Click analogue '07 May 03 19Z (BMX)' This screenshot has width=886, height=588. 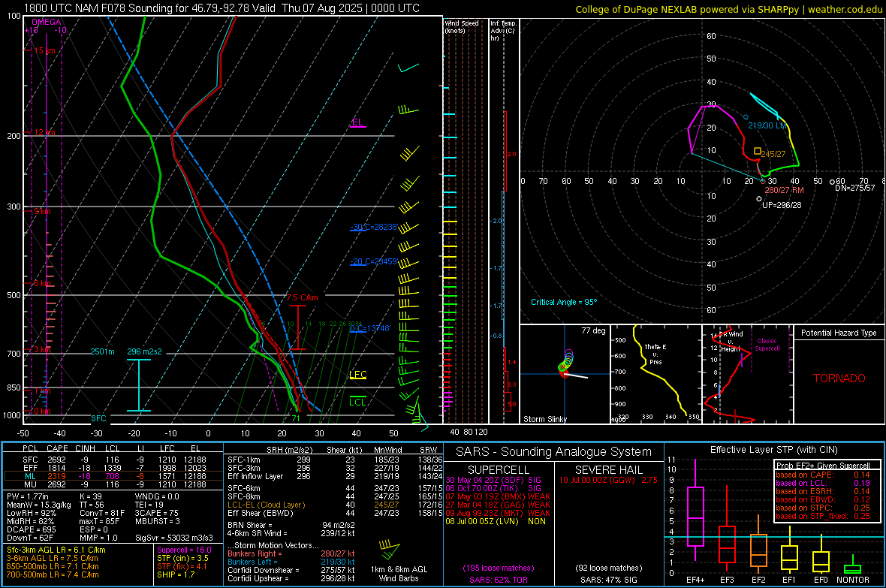point(485,496)
